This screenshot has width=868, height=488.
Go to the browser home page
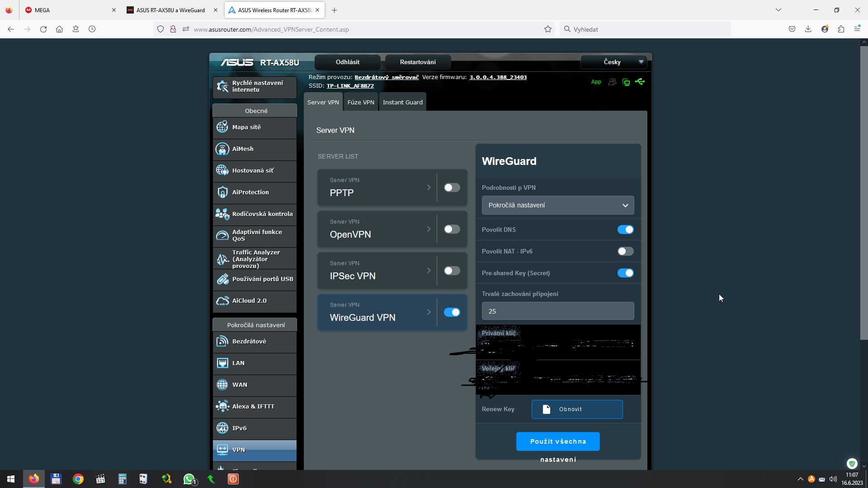pyautogui.click(x=59, y=29)
